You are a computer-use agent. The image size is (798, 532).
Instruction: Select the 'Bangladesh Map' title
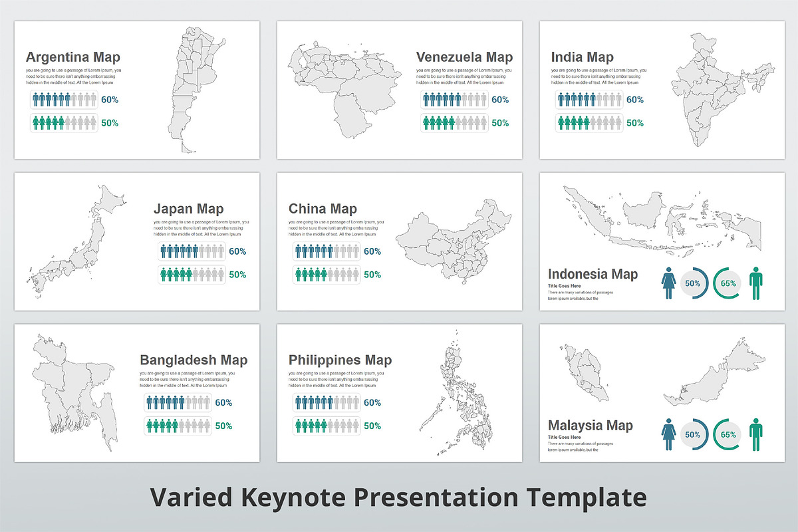(x=194, y=360)
